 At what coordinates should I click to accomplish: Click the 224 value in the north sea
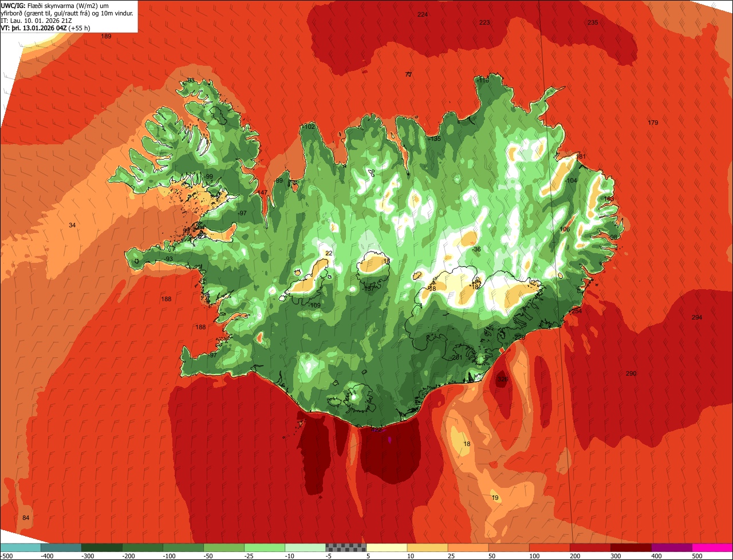point(423,14)
